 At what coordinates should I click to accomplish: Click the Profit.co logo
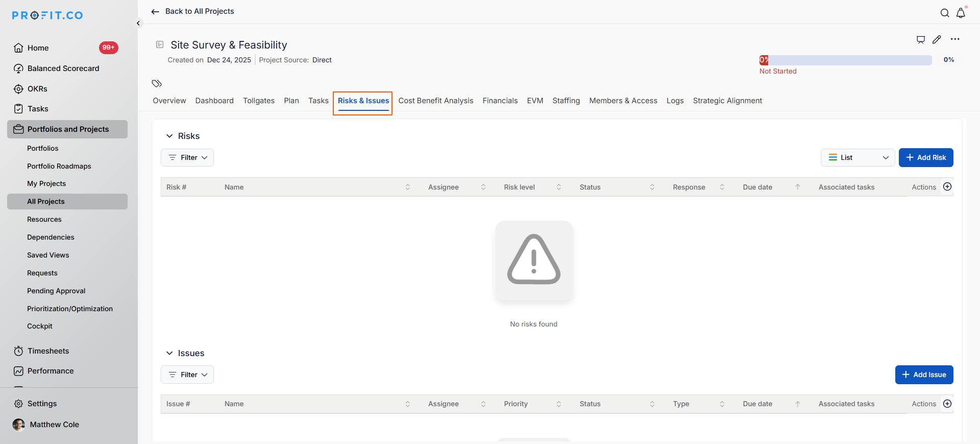pos(47,15)
